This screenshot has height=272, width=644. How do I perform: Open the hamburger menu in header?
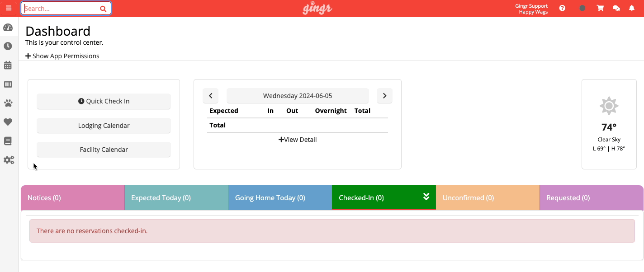point(9,8)
